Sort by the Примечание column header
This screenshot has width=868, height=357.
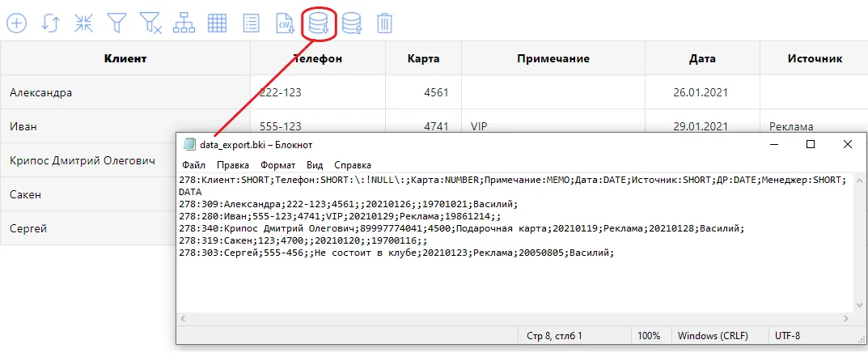(553, 58)
